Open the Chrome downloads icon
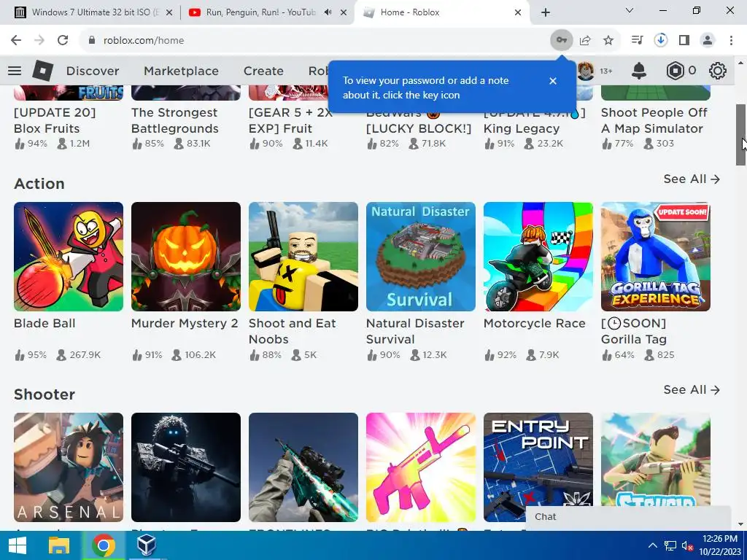Viewport: 747px width, 560px height. (x=661, y=41)
